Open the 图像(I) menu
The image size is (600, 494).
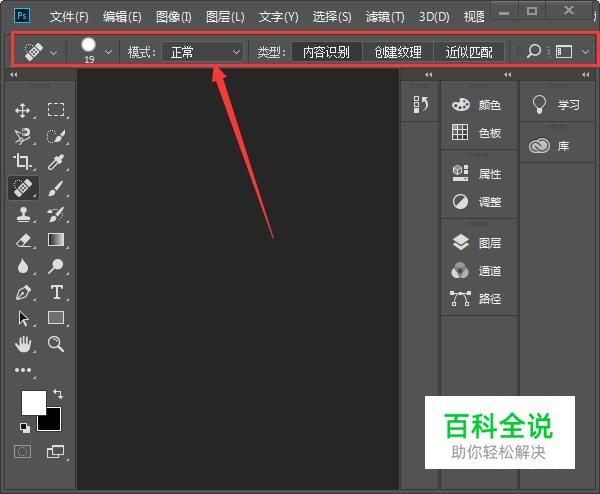(x=174, y=17)
